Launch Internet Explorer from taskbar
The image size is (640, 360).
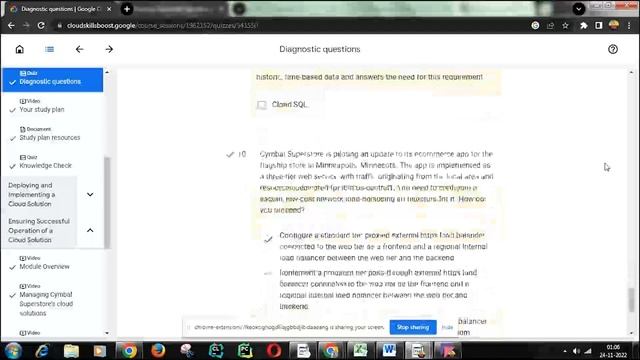(x=42, y=351)
